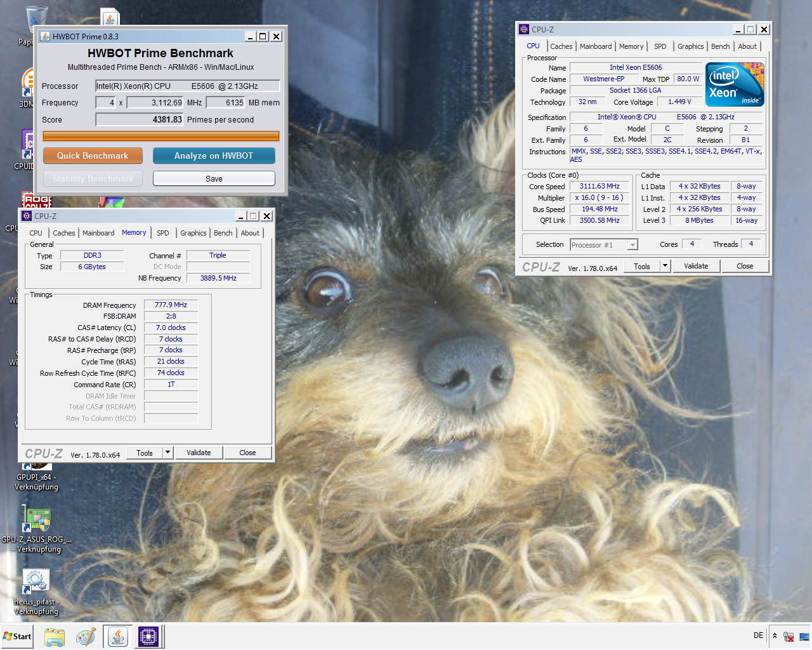Click Validate in right CPU-Z window
Image resolution: width=812 pixels, height=650 pixels.
coord(696,266)
